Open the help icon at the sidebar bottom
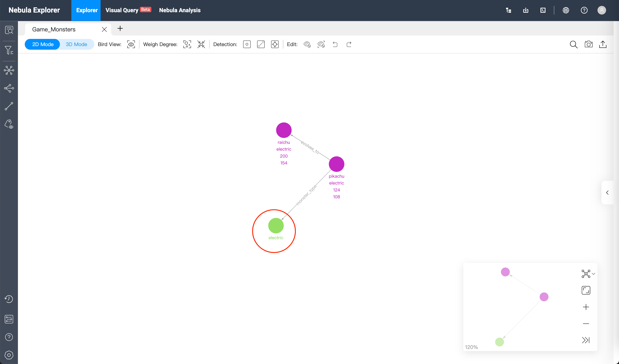Viewport: 619px width, 364px height. pos(9,337)
